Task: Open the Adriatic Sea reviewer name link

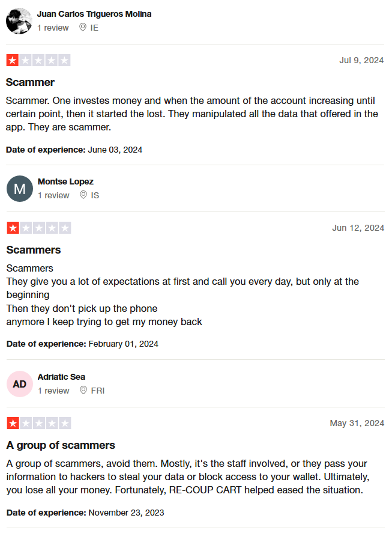Action: click(x=61, y=377)
